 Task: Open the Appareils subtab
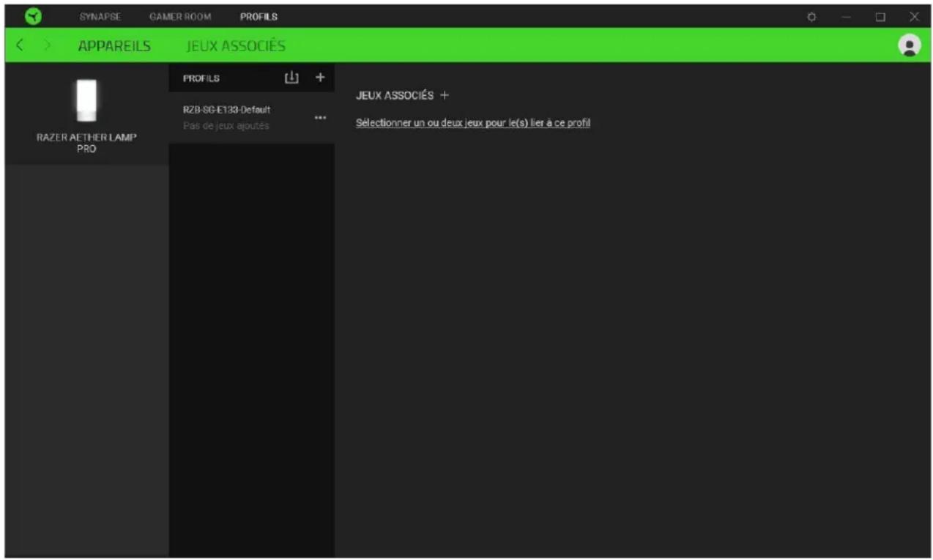(114, 45)
